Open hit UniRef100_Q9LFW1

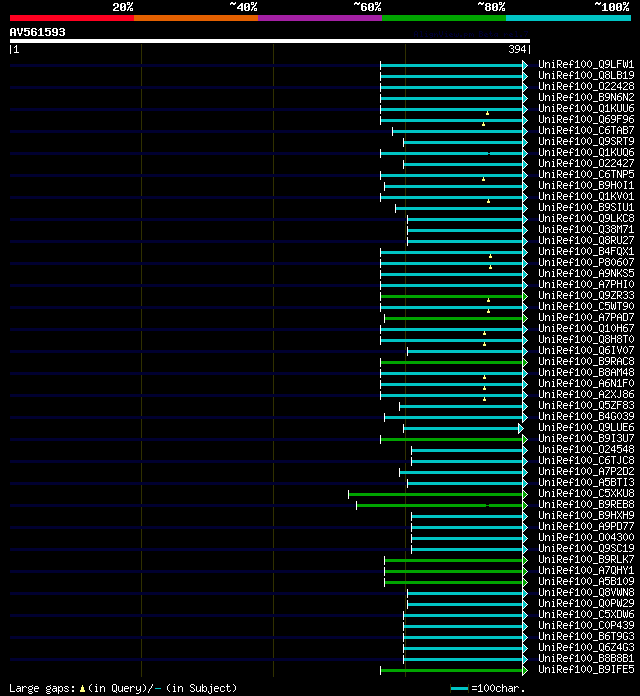[x=586, y=65]
